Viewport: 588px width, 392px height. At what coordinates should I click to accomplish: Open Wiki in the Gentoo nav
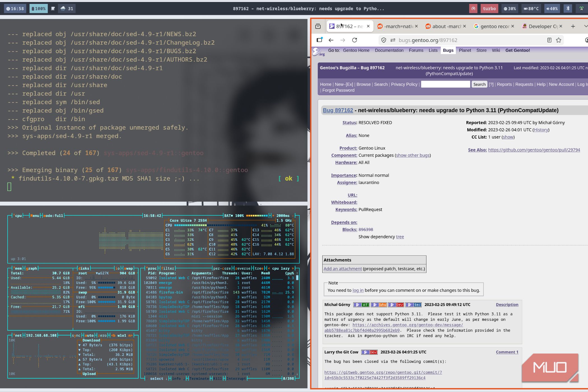pyautogui.click(x=496, y=50)
